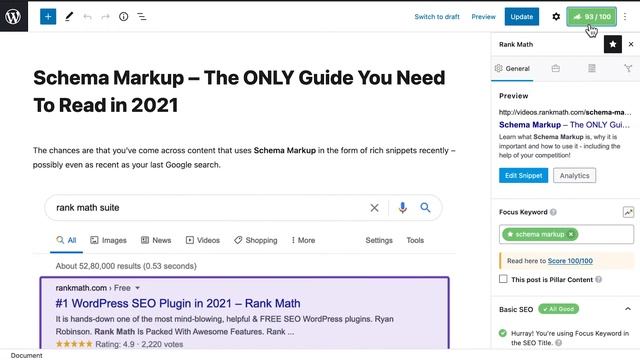Screen dimensions: 640x360
Task: Click the microphone voice search icon
Action: click(x=402, y=208)
